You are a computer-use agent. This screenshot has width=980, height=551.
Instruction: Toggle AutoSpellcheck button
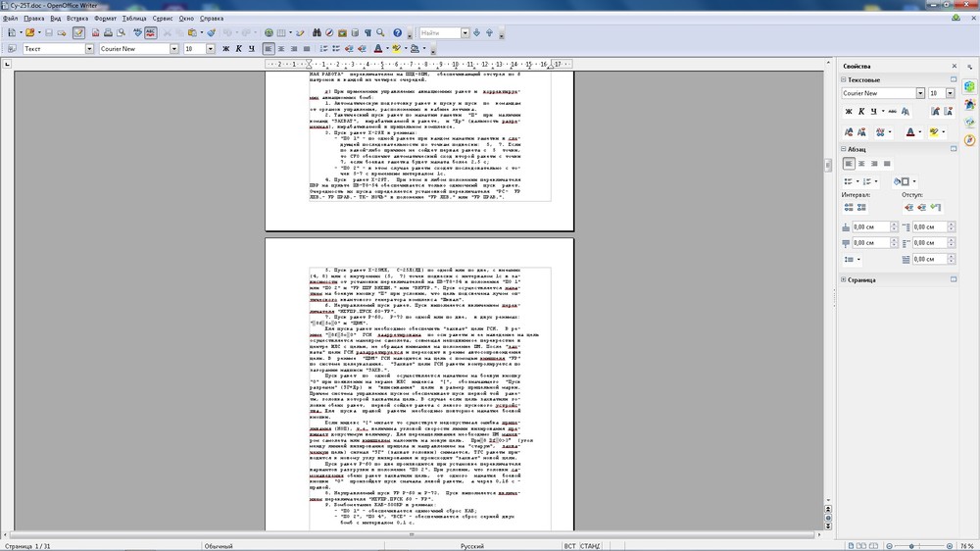pos(151,32)
